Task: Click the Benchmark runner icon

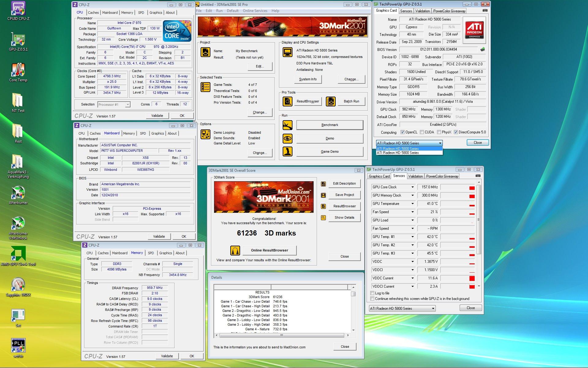Action: 287,125
